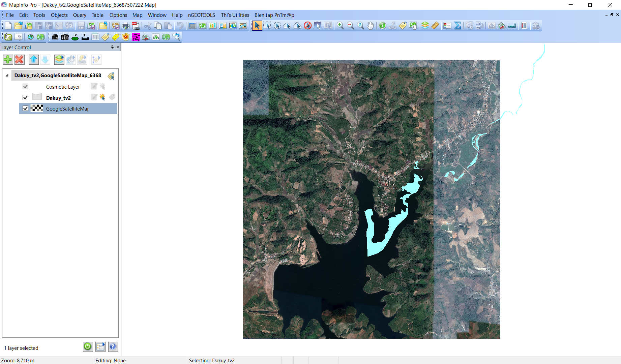
Task: Toggle Dakuy_tv2 automatic labels tag icon
Action: [x=112, y=97]
